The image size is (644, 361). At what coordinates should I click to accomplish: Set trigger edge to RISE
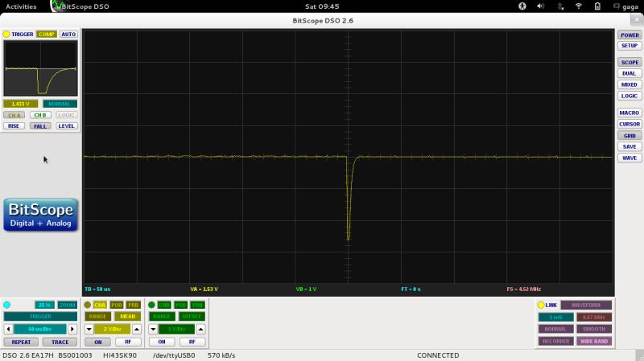[14, 126]
